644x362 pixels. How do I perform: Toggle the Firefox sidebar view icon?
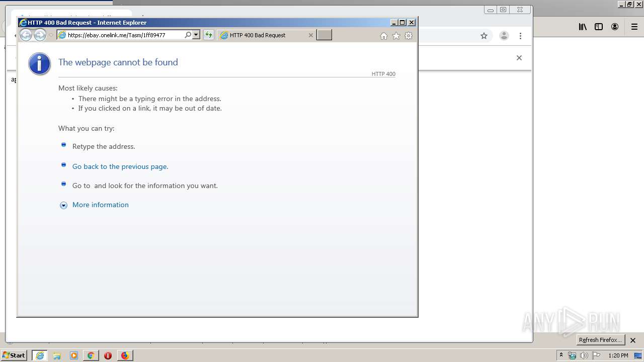tap(599, 27)
